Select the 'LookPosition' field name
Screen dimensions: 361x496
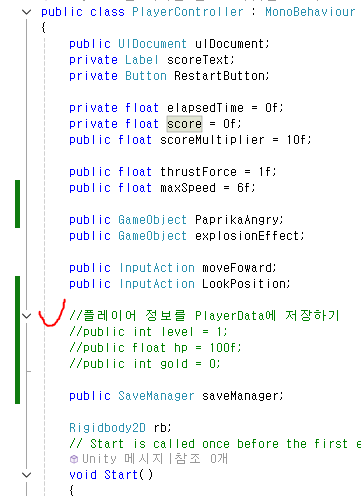tap(244, 284)
